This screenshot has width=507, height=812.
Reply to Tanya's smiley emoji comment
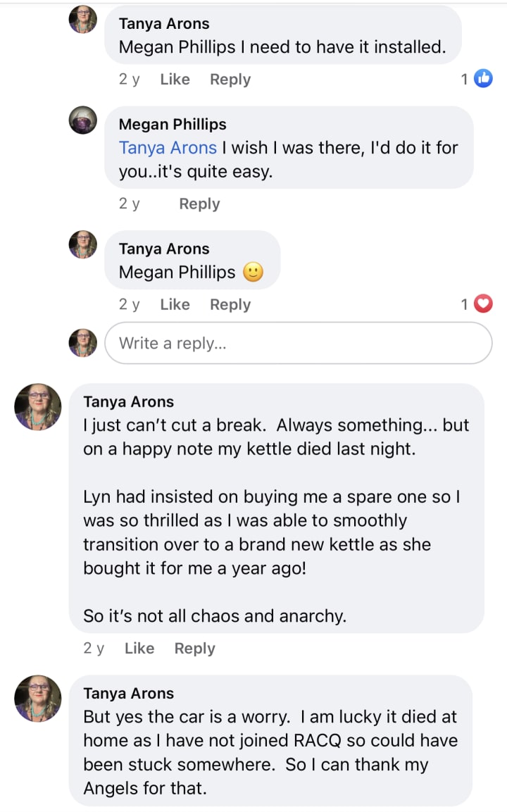(230, 305)
